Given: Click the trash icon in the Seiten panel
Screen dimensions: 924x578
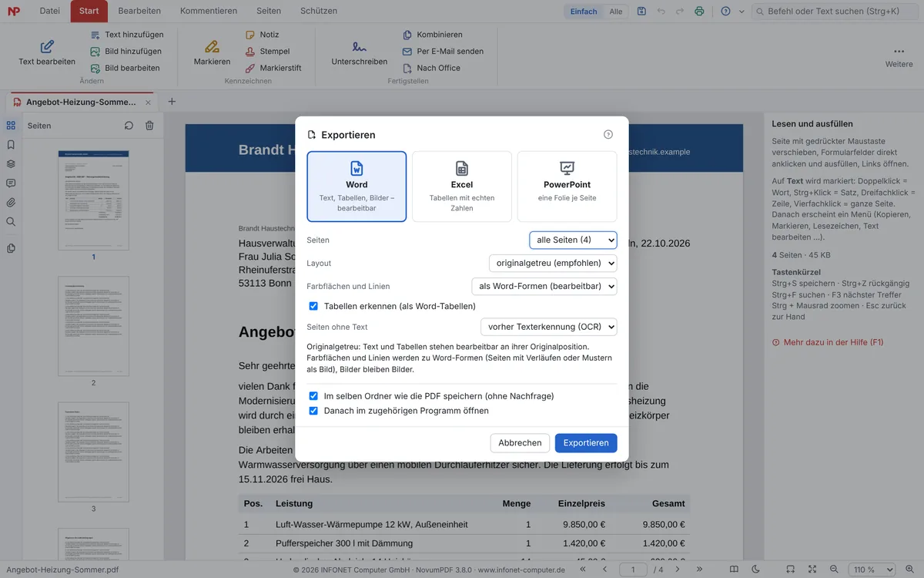Looking at the screenshot, I should point(149,126).
